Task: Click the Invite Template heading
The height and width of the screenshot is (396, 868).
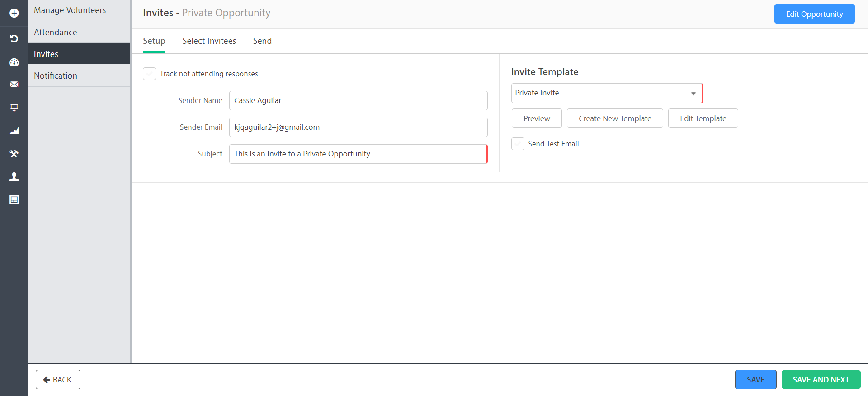Action: [x=545, y=72]
